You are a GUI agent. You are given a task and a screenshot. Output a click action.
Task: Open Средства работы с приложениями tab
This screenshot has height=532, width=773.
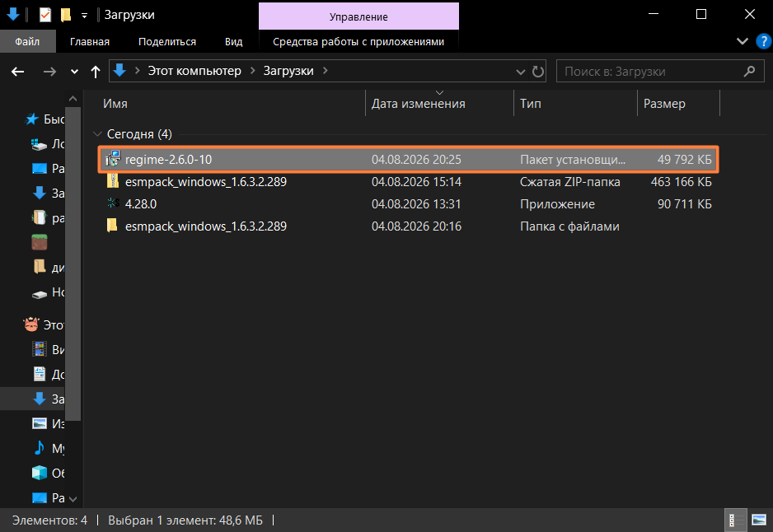coord(358,42)
